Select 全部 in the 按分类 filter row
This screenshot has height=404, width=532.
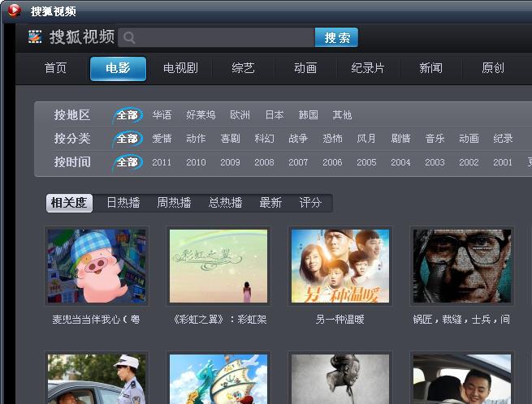point(128,139)
